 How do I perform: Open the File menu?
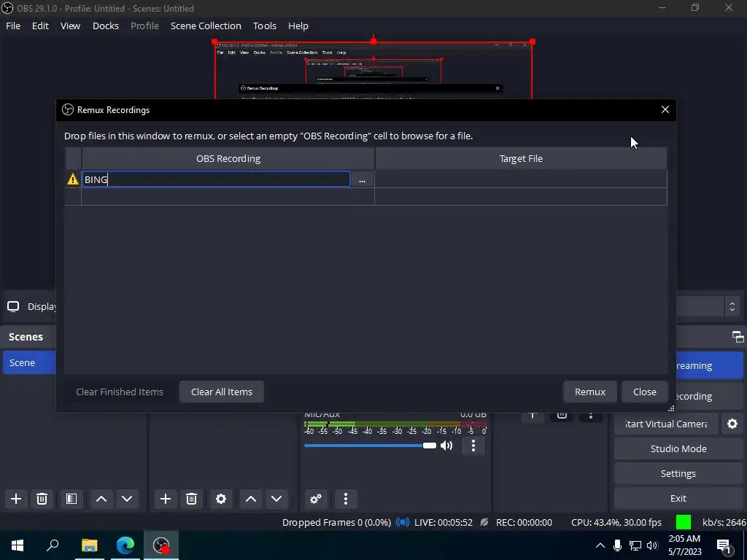13,26
